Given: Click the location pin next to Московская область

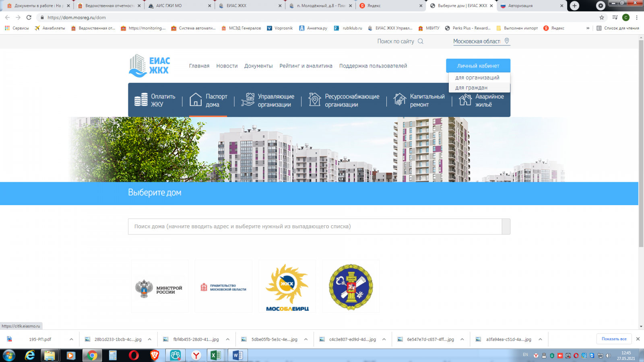Looking at the screenshot, I should click(507, 41).
